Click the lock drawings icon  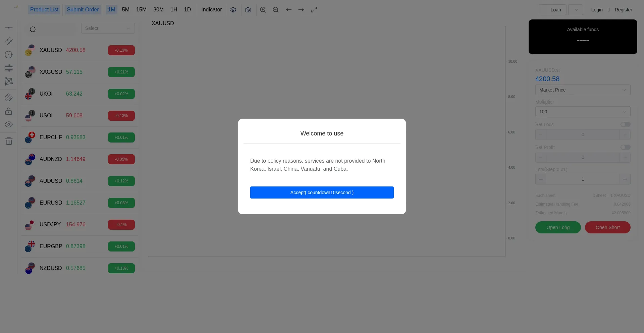pyautogui.click(x=9, y=111)
